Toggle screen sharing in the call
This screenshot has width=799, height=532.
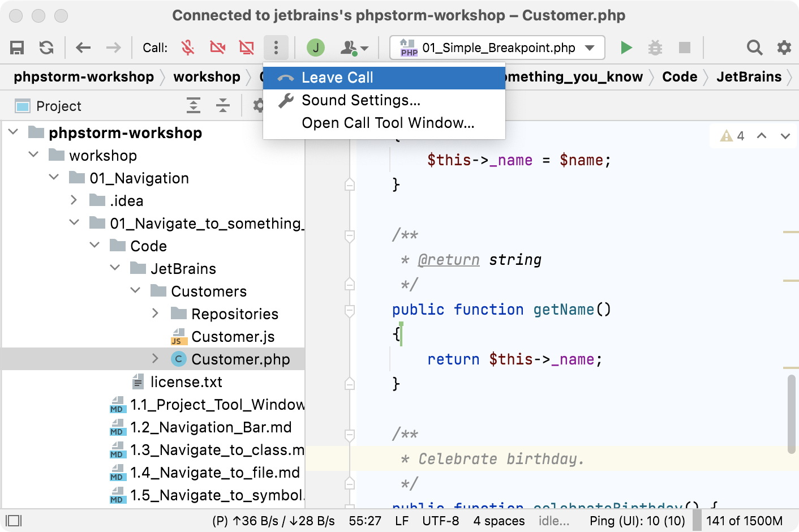[x=246, y=48]
